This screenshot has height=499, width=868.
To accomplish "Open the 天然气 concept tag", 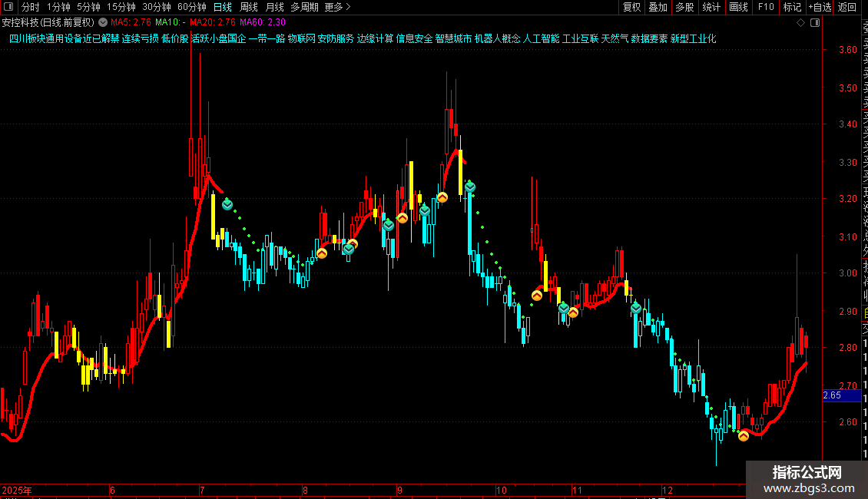I will [x=615, y=38].
